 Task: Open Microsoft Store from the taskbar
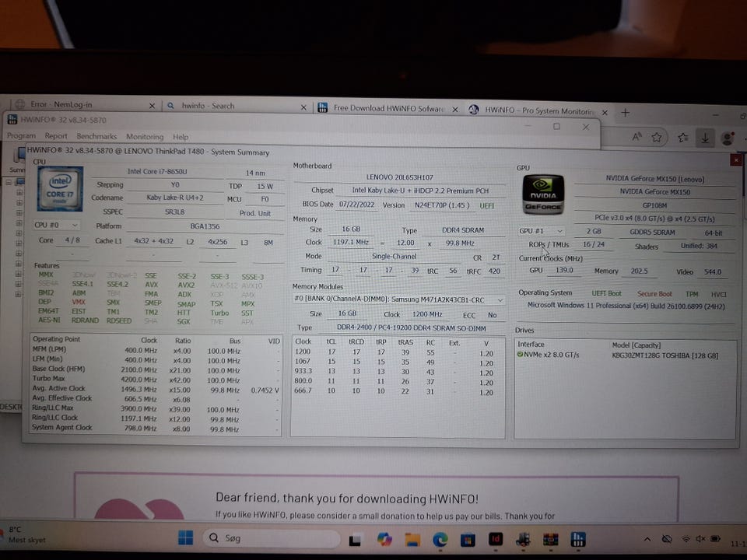click(468, 540)
